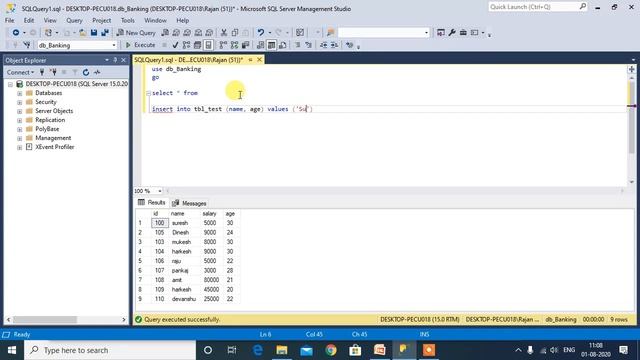Select the XEvent Profiler tree item
This screenshot has height=360, width=640.
coord(54,147)
